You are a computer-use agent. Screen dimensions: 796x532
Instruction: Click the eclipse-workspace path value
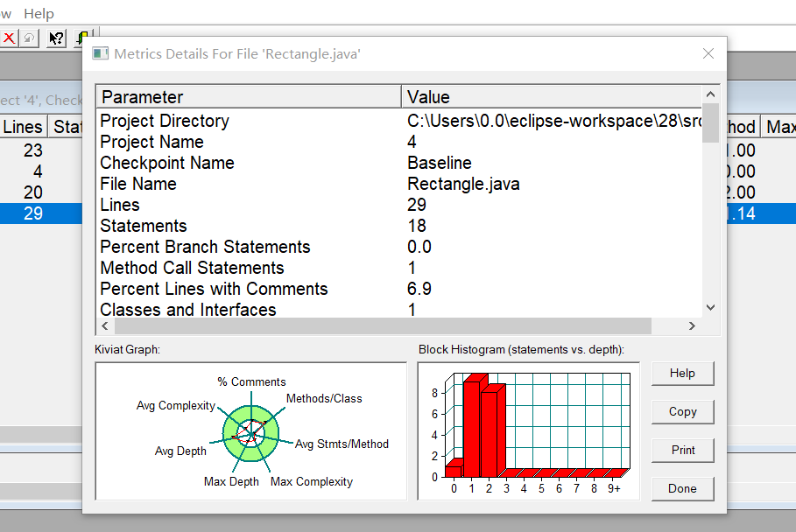tap(554, 121)
